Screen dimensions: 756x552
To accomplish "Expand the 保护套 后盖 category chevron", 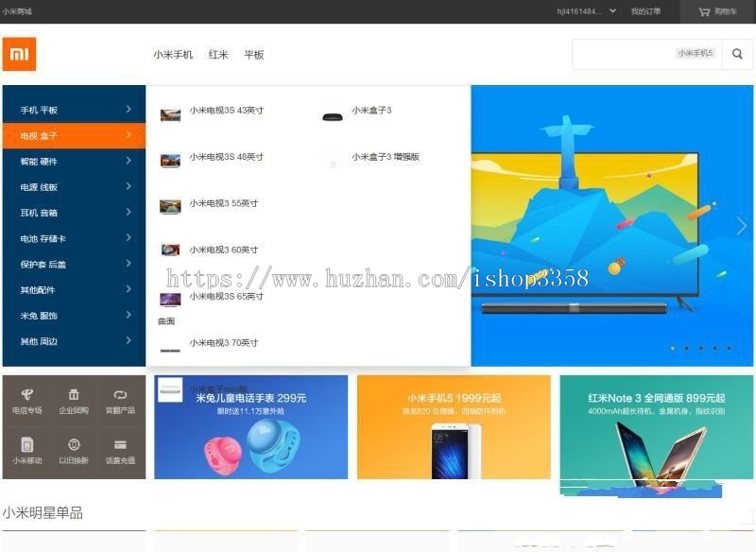I will (129, 263).
